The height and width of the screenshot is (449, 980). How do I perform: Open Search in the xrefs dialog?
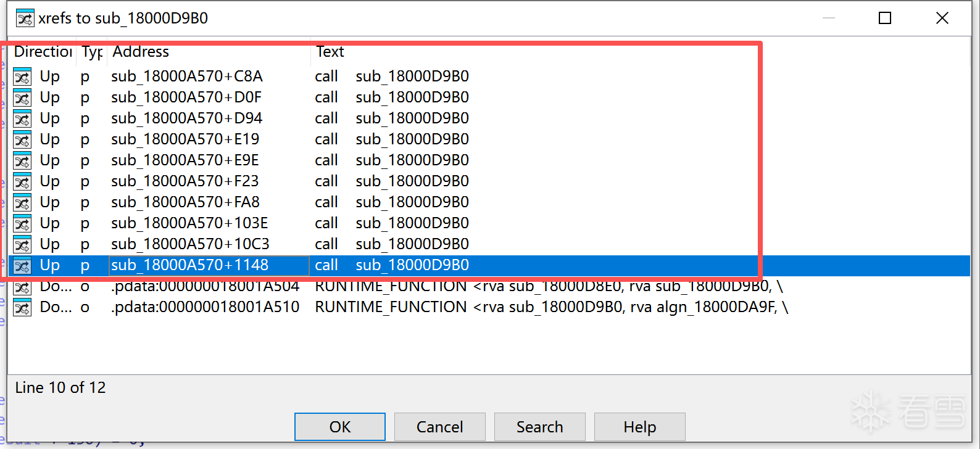[x=539, y=427]
